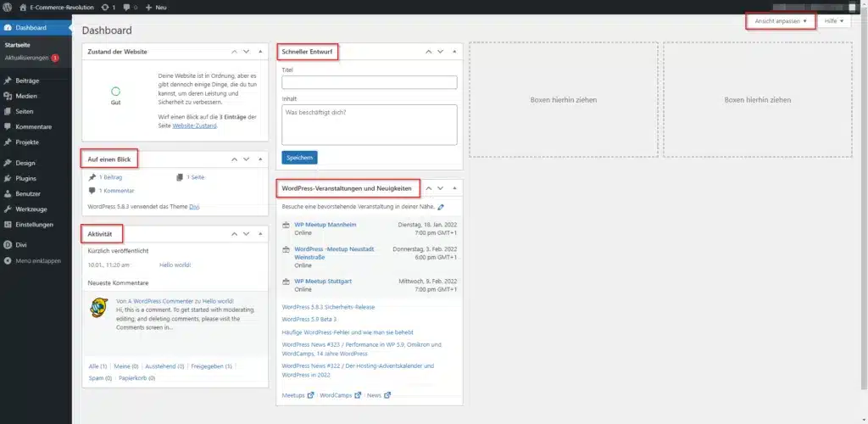Move Zustand der Website box up

[234, 52]
